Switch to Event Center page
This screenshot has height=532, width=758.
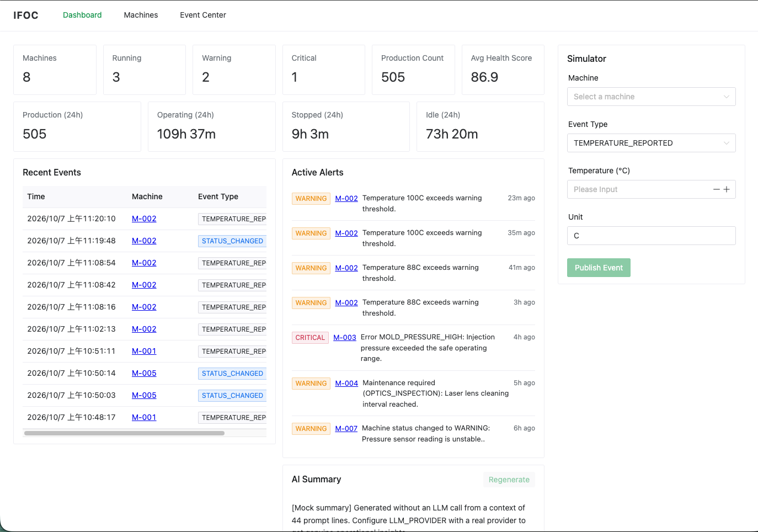click(x=203, y=15)
